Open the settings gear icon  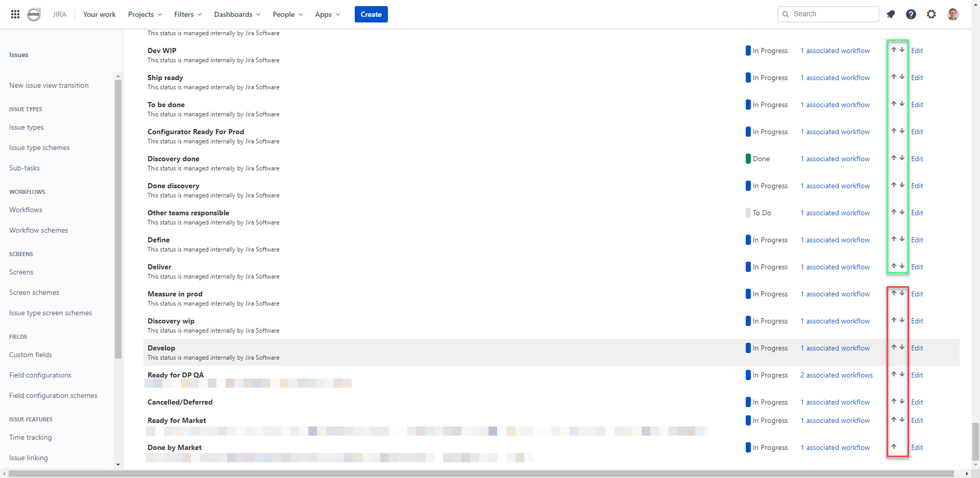click(x=932, y=14)
